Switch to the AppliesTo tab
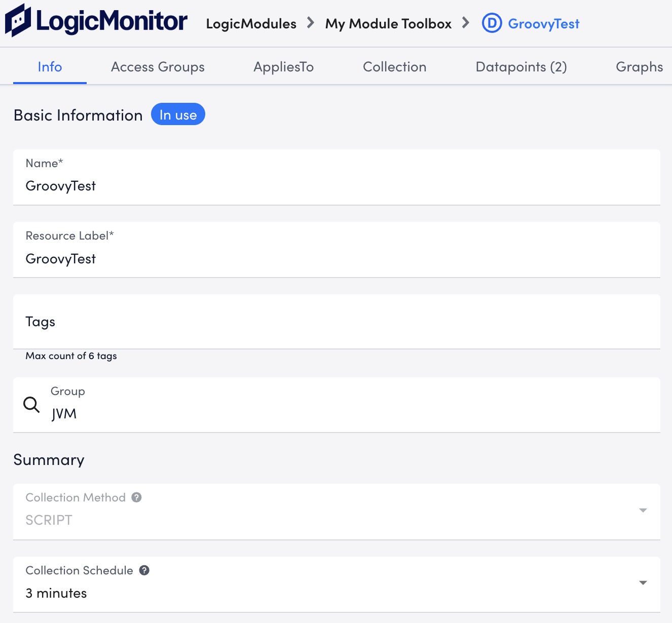Screen dimensions: 672x623 tap(283, 66)
